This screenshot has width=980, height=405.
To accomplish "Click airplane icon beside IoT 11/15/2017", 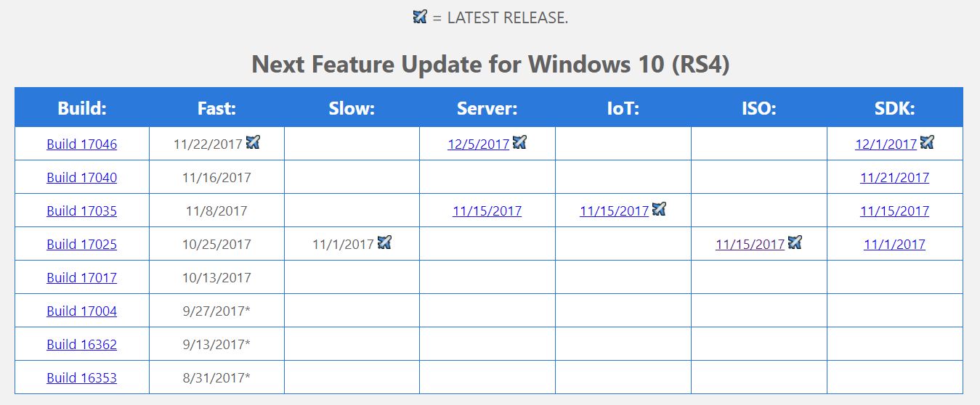I will pos(659,209).
